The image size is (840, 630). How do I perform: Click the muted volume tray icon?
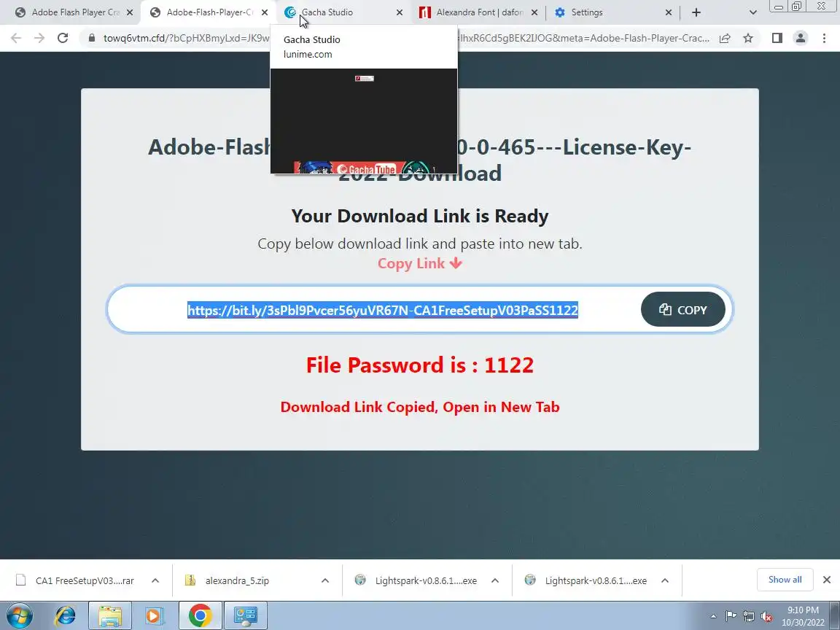coord(766,616)
